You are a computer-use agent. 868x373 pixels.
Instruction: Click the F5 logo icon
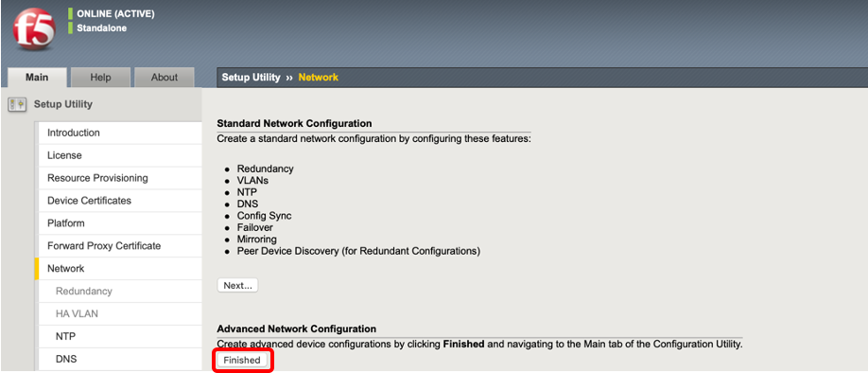tap(34, 29)
